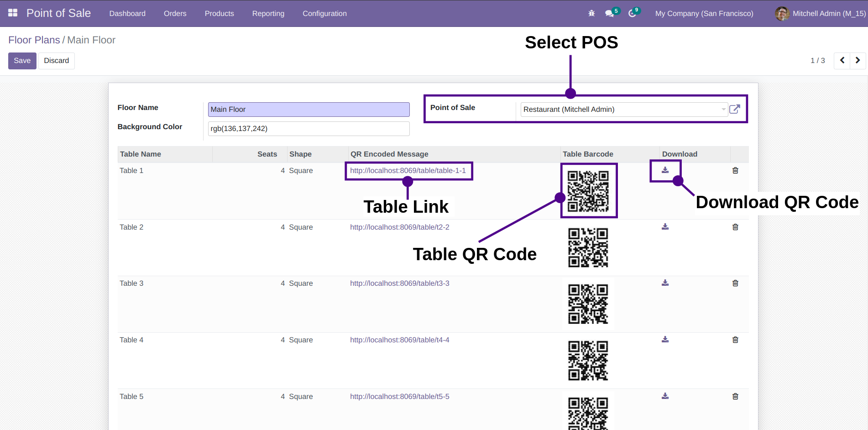Click the Point of Sale app title
This screenshot has height=430, width=868.
58,13
